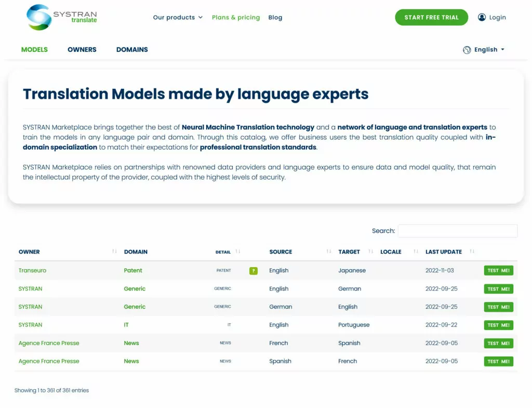
Task: Test the English to Portuguese IT model
Action: 498,325
